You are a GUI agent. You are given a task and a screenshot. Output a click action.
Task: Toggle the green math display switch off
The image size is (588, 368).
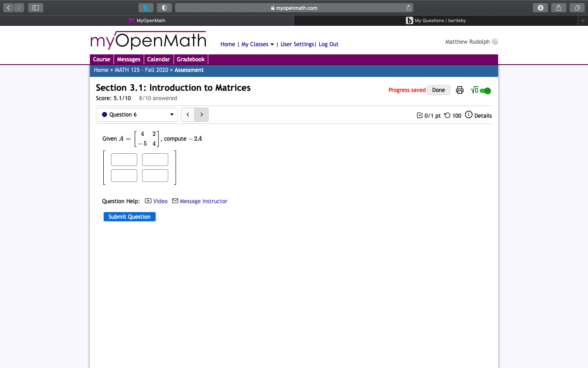[486, 90]
